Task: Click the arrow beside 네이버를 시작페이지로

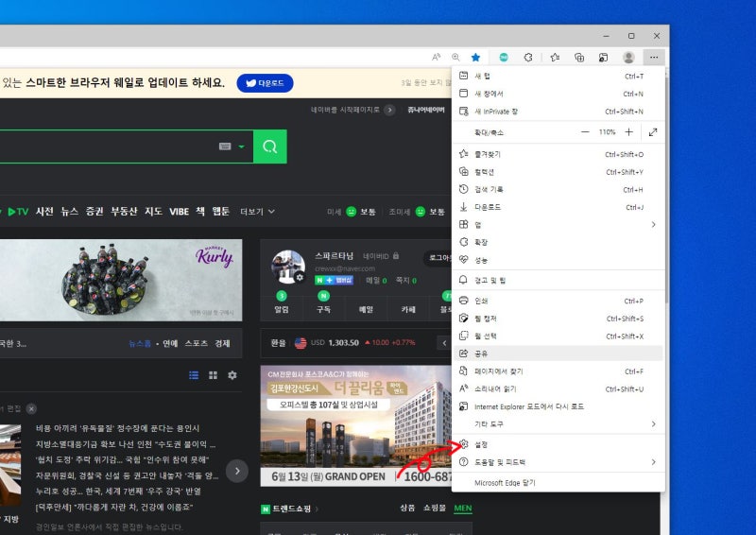Action: 389,110
